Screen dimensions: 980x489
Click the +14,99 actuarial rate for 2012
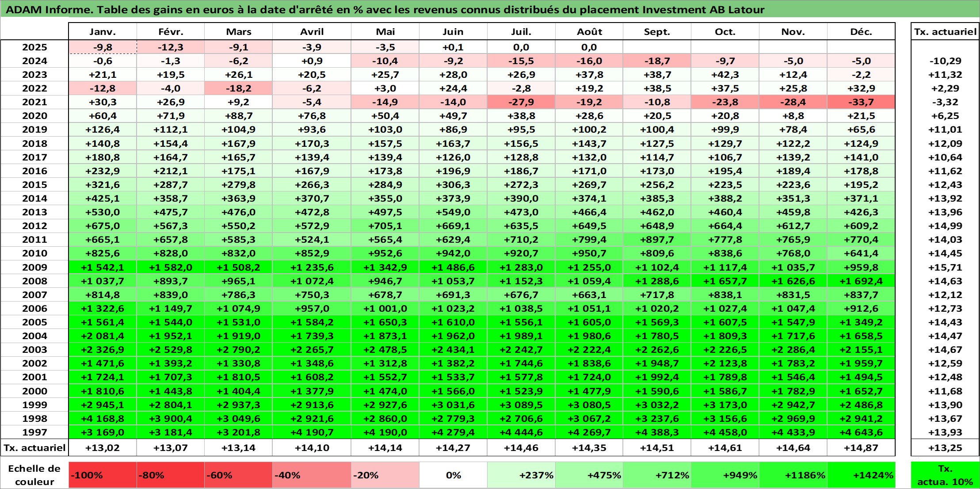click(945, 226)
